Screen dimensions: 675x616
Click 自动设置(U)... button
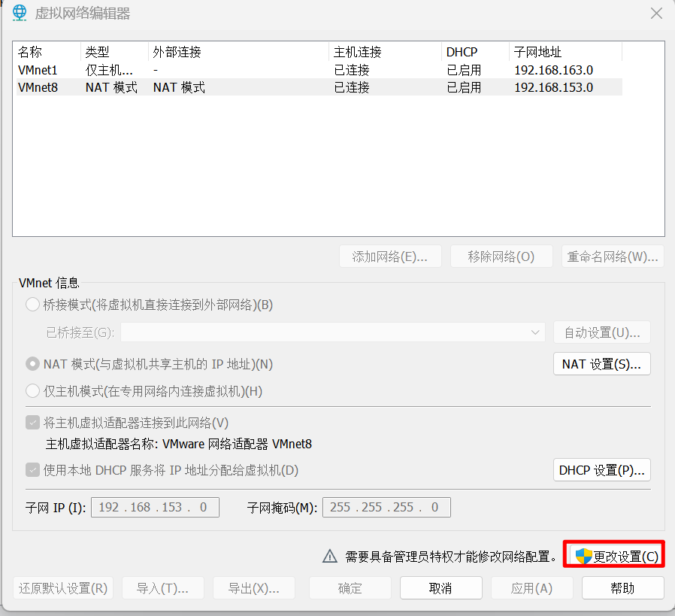602,332
